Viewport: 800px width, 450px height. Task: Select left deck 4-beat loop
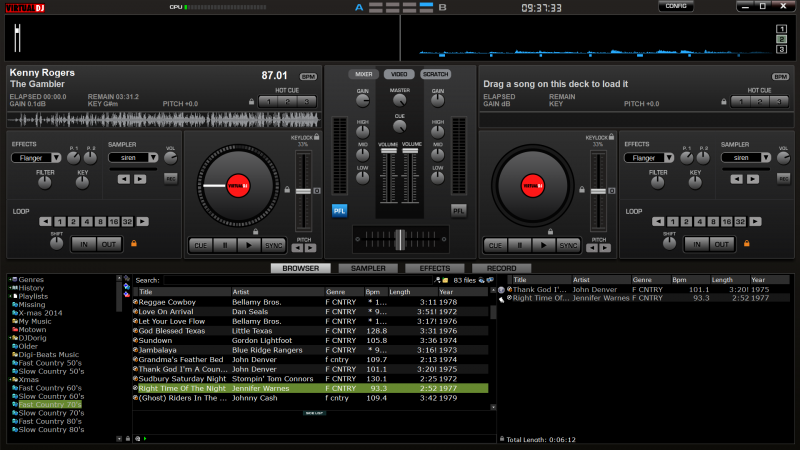click(87, 221)
